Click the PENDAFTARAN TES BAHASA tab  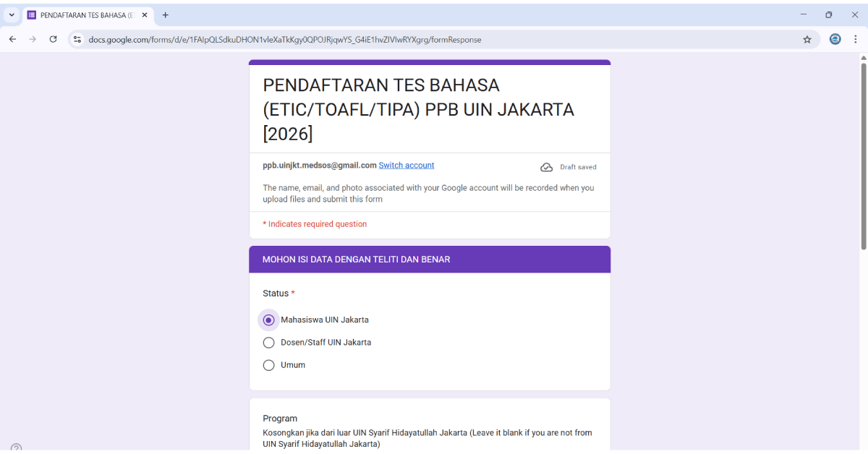pos(87,14)
